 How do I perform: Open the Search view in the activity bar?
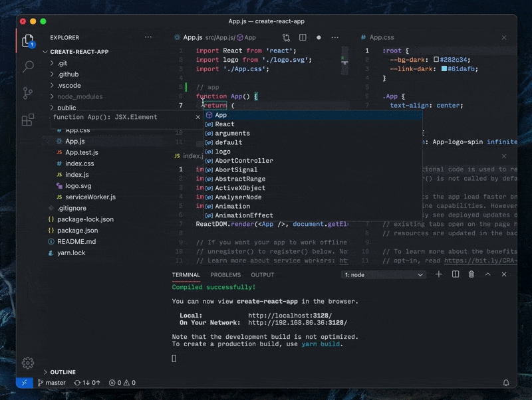click(x=27, y=66)
